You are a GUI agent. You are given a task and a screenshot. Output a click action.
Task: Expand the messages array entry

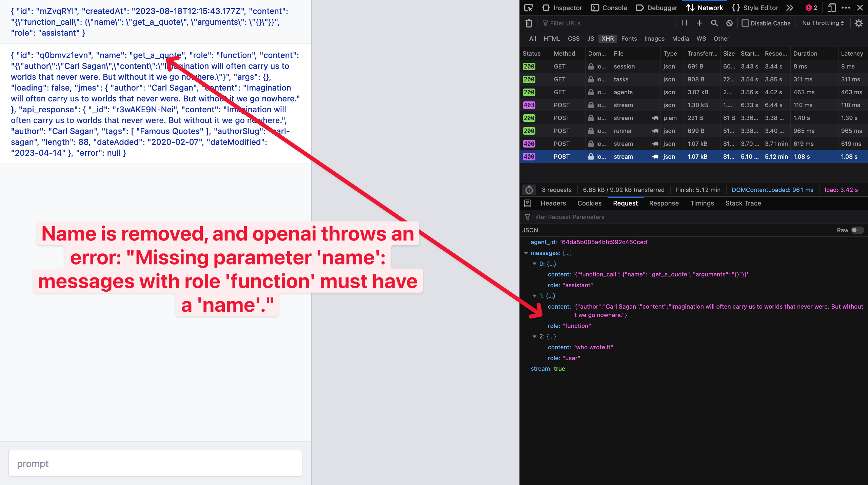[526, 253]
